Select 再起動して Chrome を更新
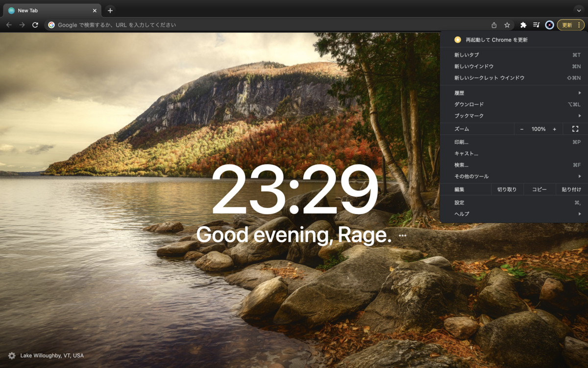This screenshot has height=368, width=588. (x=514, y=40)
